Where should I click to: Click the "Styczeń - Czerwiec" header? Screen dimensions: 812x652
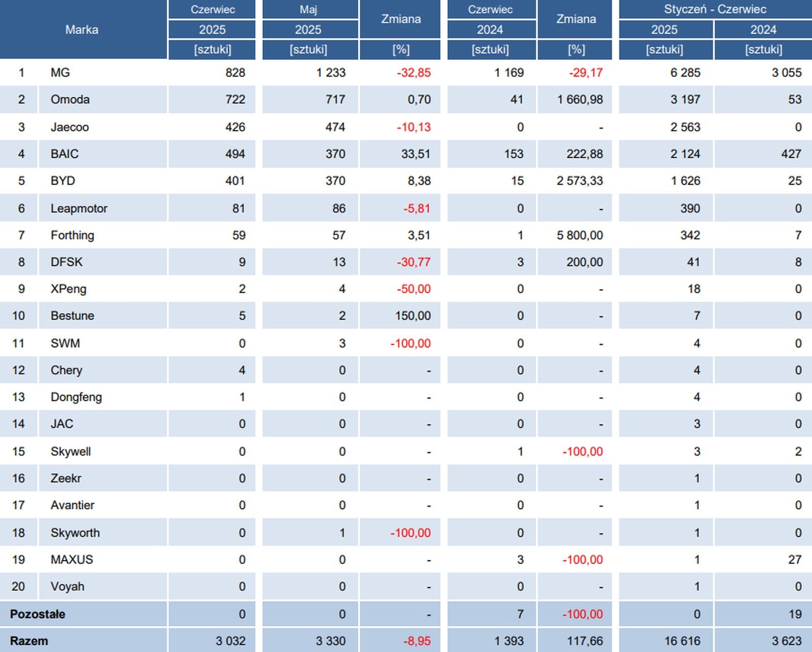715,9
